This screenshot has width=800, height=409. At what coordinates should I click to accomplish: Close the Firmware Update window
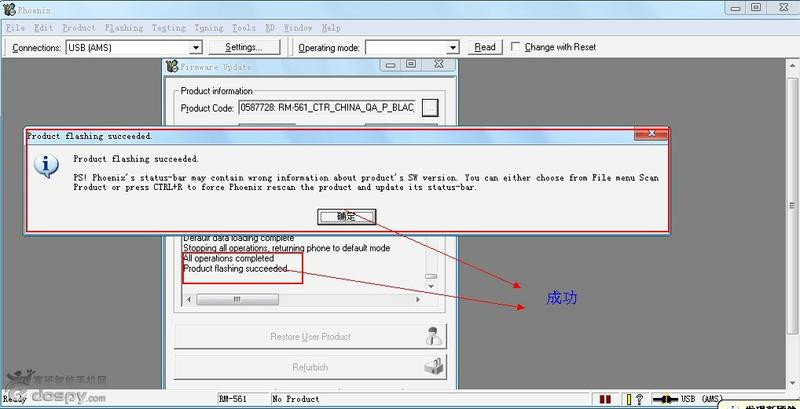[x=438, y=65]
